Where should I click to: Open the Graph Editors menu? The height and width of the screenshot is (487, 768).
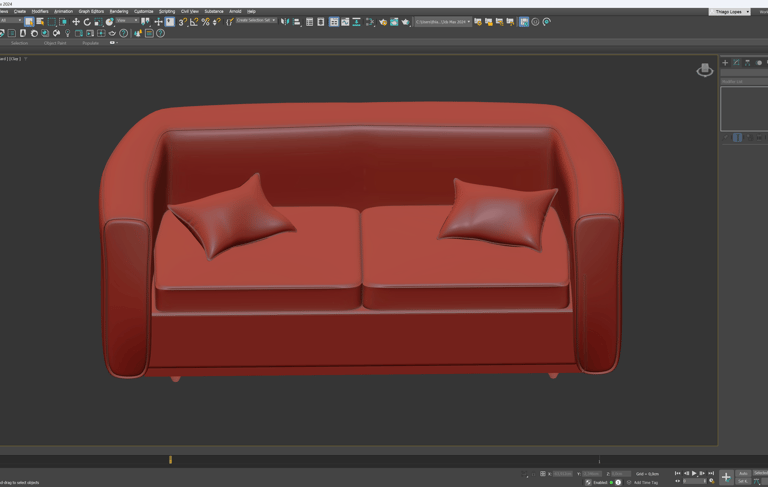91,12
